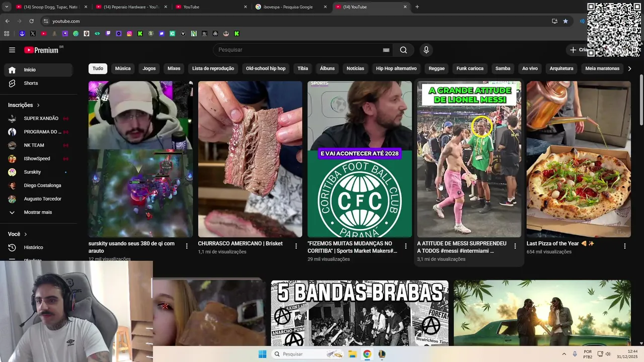Open Diego Costalonga channel

tap(38, 186)
